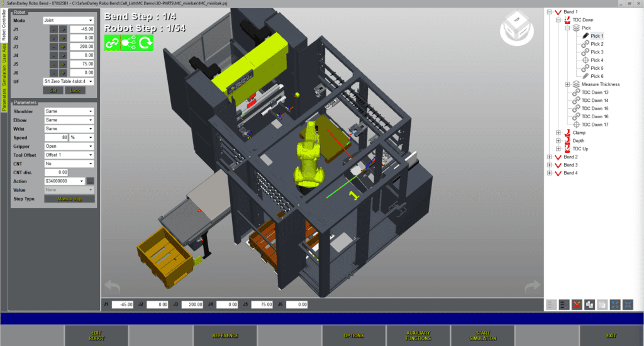The image size is (644, 346).
Task: Click the AUXILIARY FUNCTIONS button
Action: 418,336
